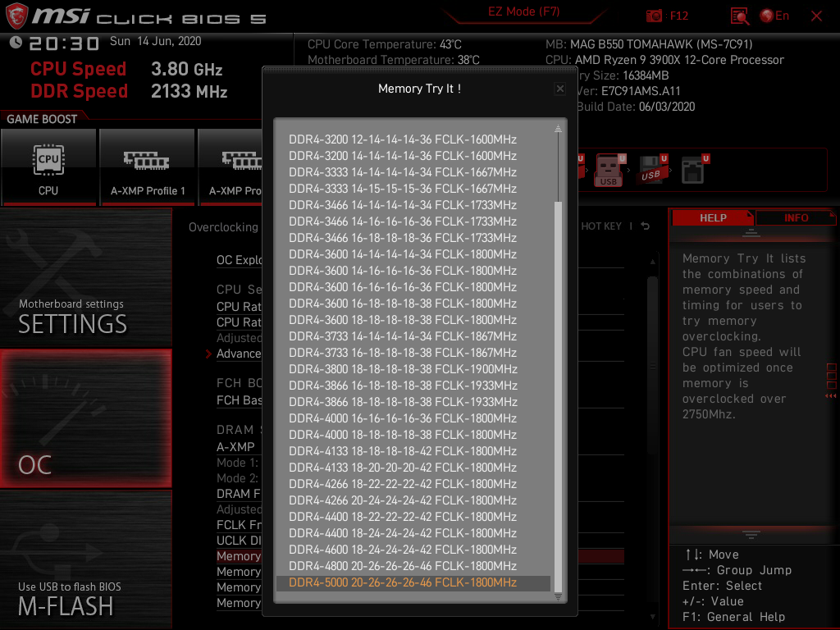Select DDR4-3600 16-18-18-18-38 FCLK-1800MHz

(413, 304)
